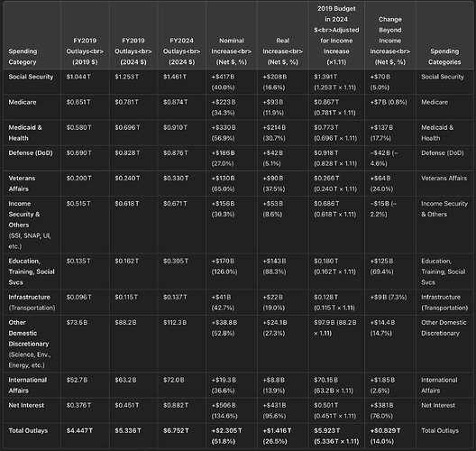Click 'Total Outlays' in the first column
The height and width of the screenshot is (451, 476).
pos(28,430)
